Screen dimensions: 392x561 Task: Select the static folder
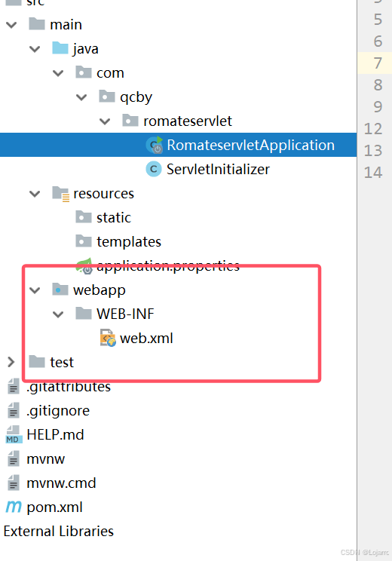click(x=103, y=217)
